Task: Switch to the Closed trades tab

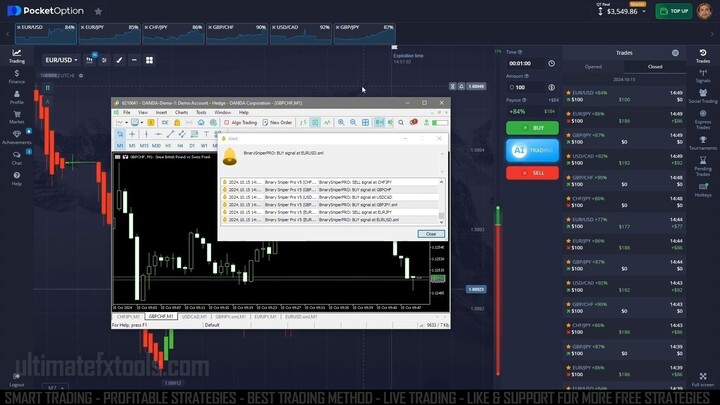Action: [655, 67]
